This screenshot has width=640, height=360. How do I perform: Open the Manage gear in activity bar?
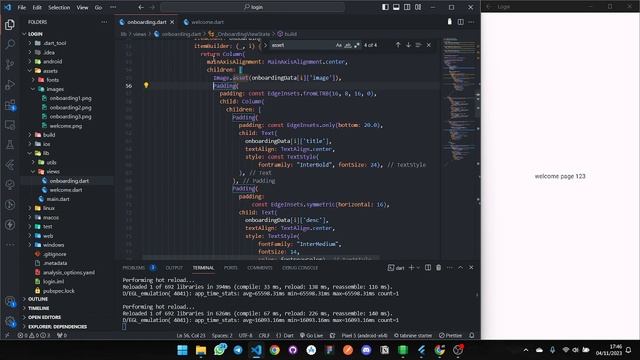click(10, 322)
